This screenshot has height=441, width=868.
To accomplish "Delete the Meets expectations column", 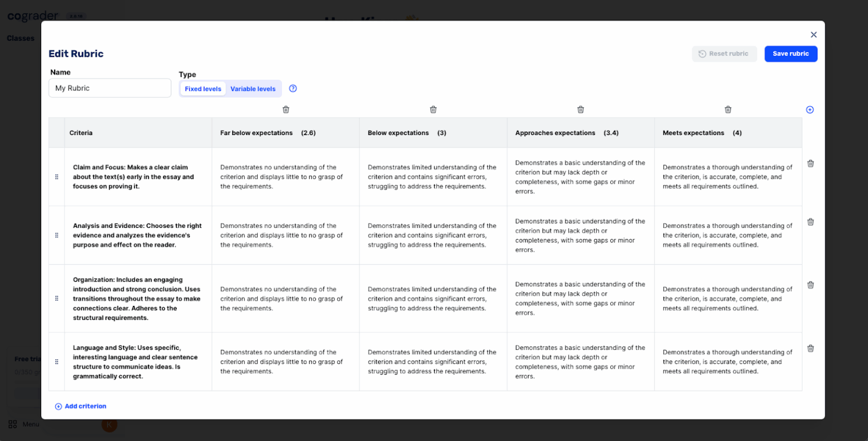I will [x=728, y=109].
